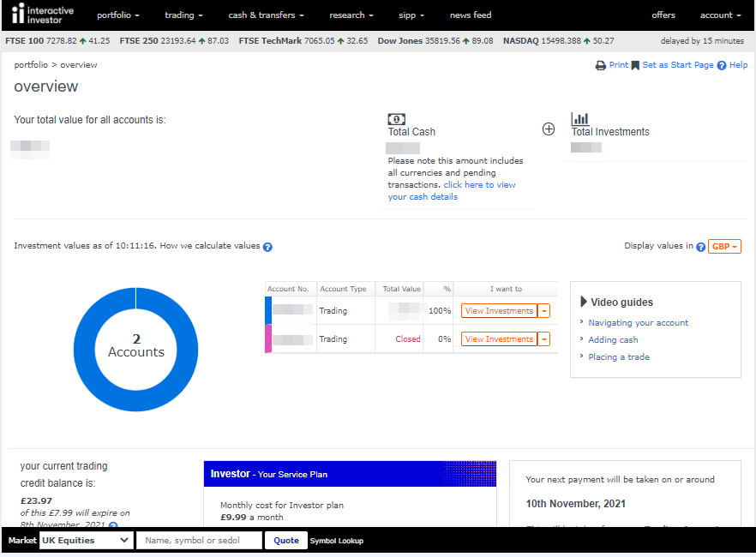Click the Total Investments bar chart icon

click(x=580, y=119)
